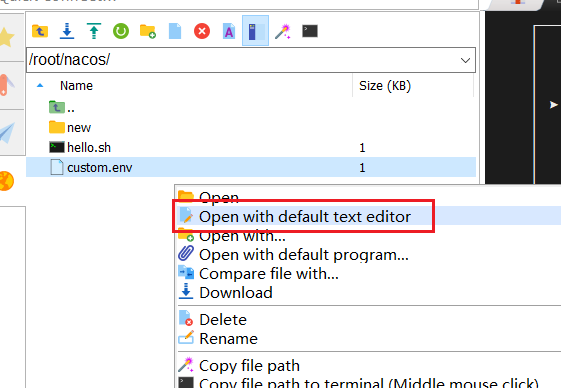The image size is (561, 388).
Task: Refresh current folder with green icon
Action: click(121, 31)
